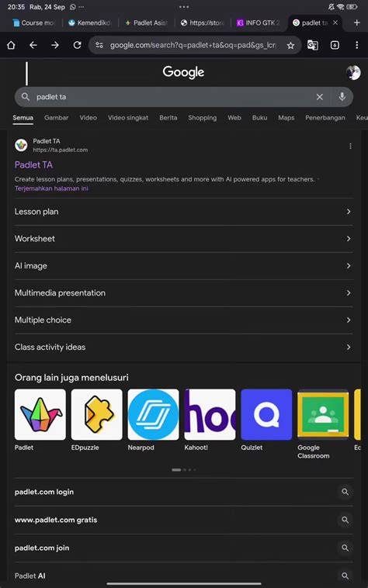This screenshot has width=368, height=588.
Task: Click Terjemahkan halaman ini link
Action: pyautogui.click(x=51, y=189)
